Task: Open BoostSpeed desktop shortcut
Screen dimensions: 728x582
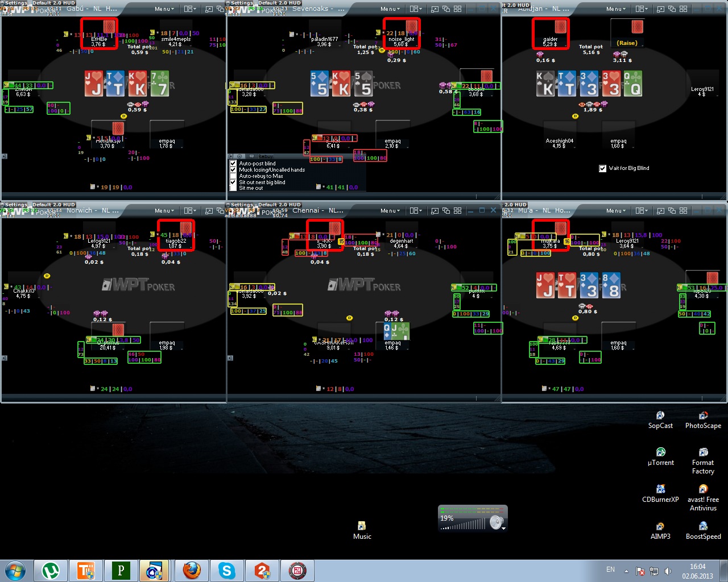Action: coord(703,531)
